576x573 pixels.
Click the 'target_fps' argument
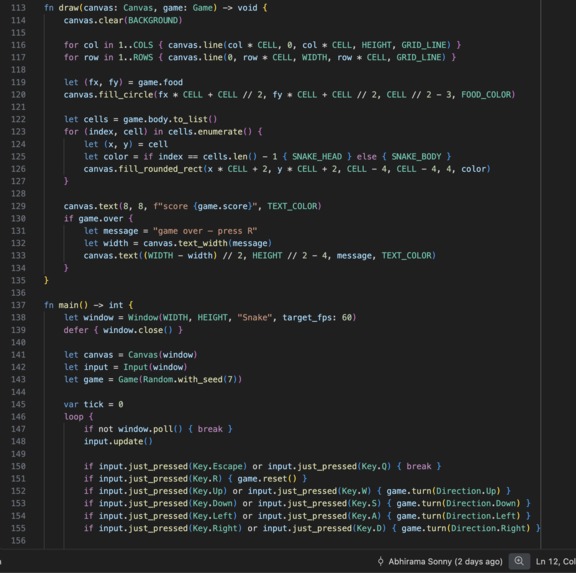click(x=307, y=317)
